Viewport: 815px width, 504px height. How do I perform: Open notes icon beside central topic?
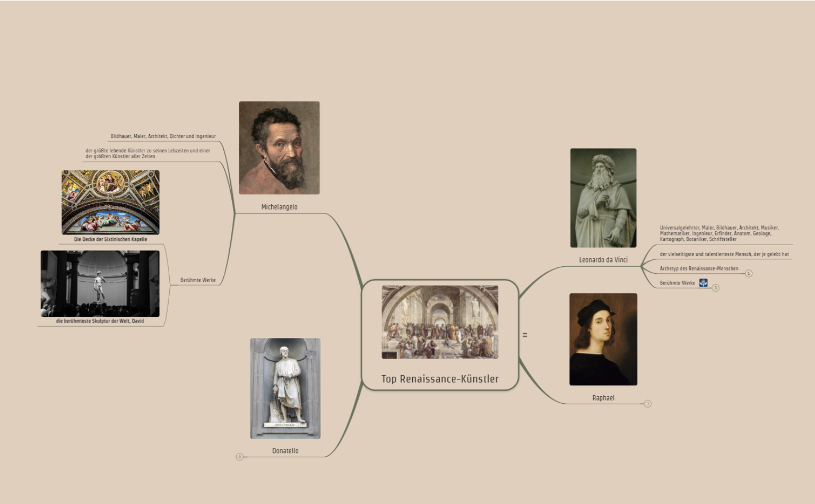525,335
